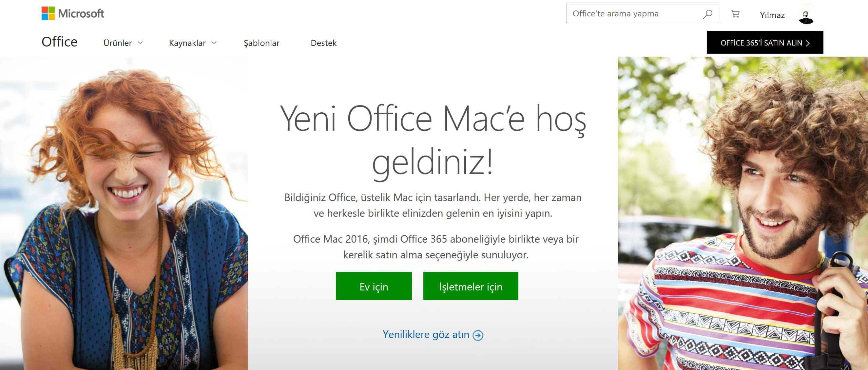Go to the Office home link
868x370 pixels.
point(59,42)
